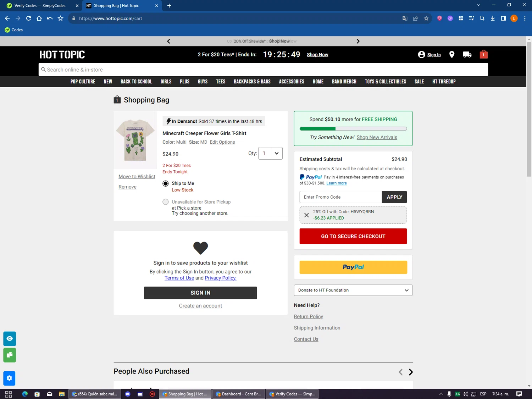Switch to the Verify Codes SimplyCodes tab
The width and height of the screenshot is (532, 399).
point(41,6)
